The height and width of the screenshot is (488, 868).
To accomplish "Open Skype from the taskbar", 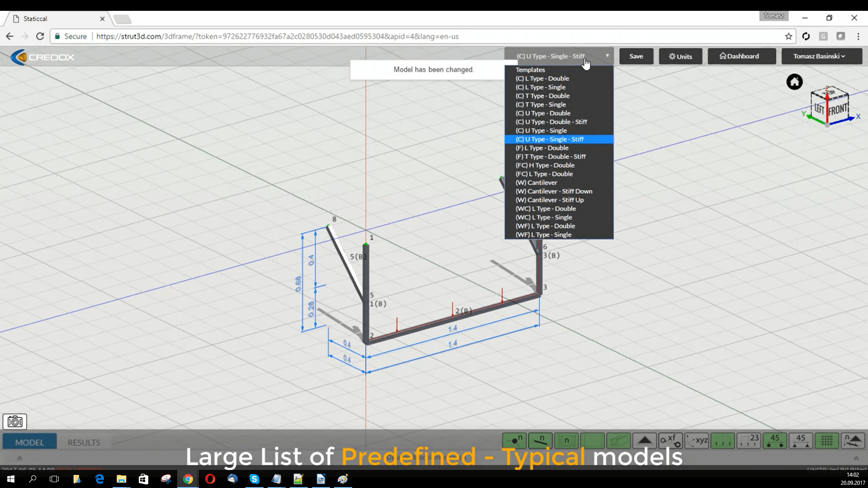I will pos(254,479).
